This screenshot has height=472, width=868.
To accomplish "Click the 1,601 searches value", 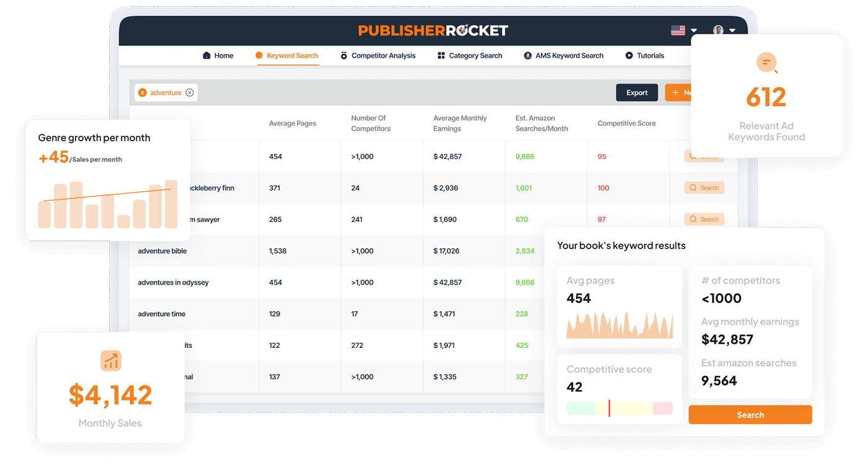I will tap(523, 188).
